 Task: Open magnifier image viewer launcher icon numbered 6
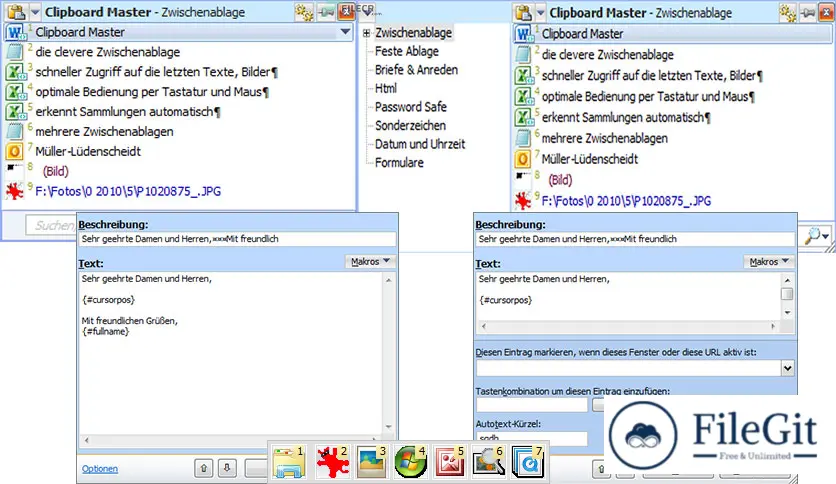(x=488, y=462)
